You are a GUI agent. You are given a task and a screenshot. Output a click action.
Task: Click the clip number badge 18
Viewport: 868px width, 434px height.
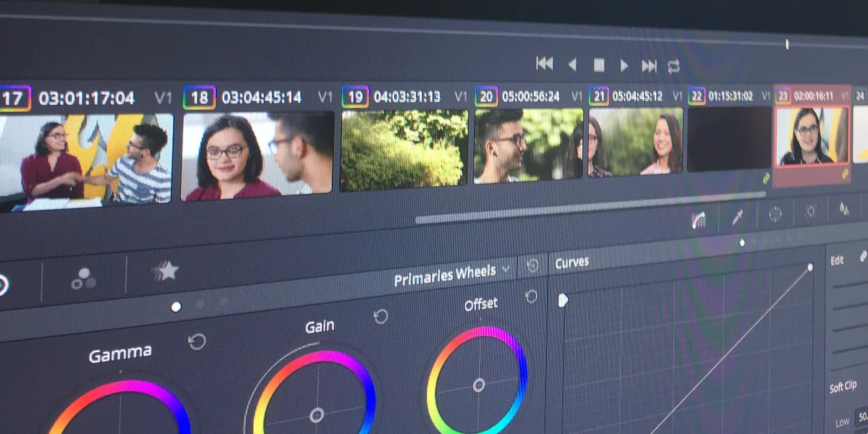tap(200, 97)
